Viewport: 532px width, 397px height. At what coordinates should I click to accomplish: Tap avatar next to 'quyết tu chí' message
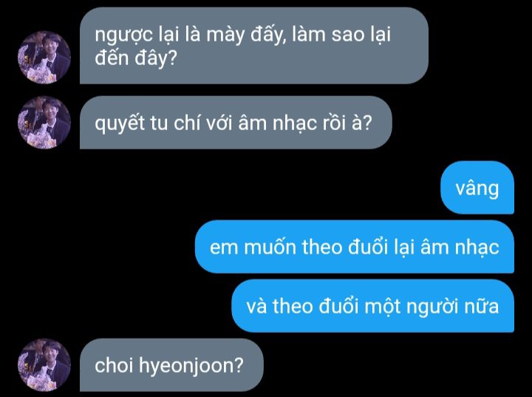(x=44, y=123)
